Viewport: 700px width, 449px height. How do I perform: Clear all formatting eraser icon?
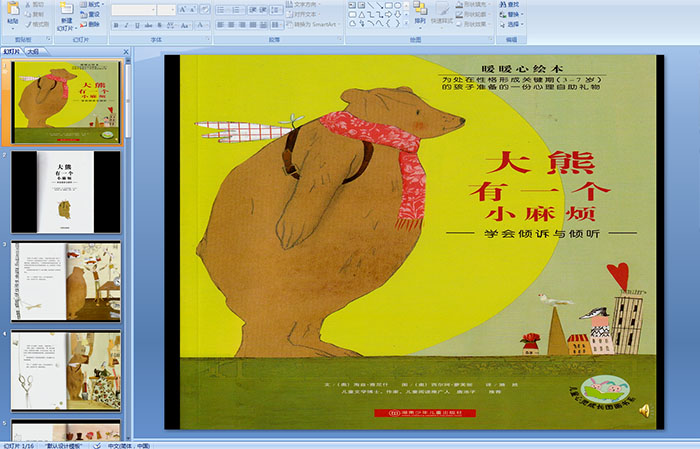(205, 10)
